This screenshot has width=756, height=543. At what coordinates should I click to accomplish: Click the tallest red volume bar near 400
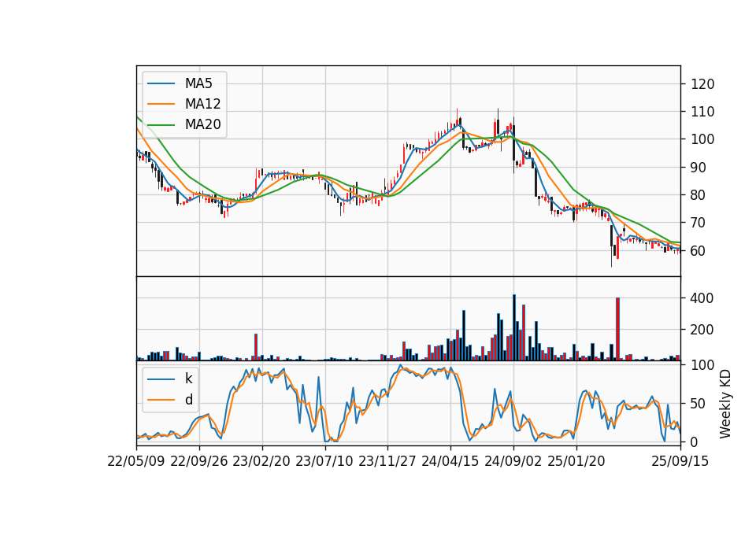pyautogui.click(x=617, y=329)
